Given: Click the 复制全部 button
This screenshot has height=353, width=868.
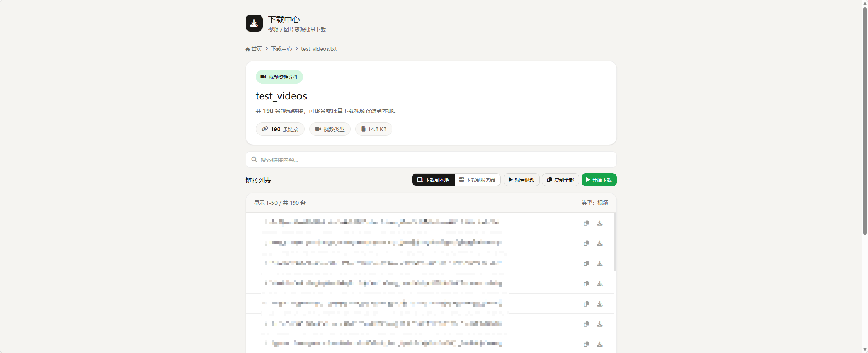Looking at the screenshot, I should click(x=561, y=180).
